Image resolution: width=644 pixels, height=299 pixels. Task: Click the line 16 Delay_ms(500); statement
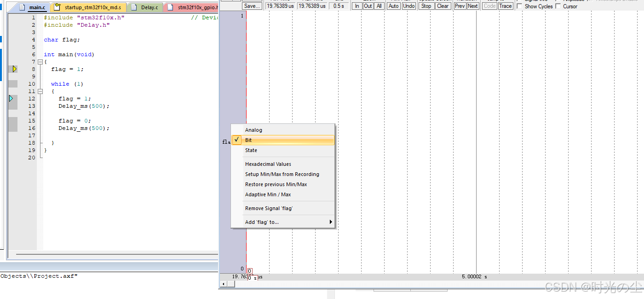click(84, 128)
